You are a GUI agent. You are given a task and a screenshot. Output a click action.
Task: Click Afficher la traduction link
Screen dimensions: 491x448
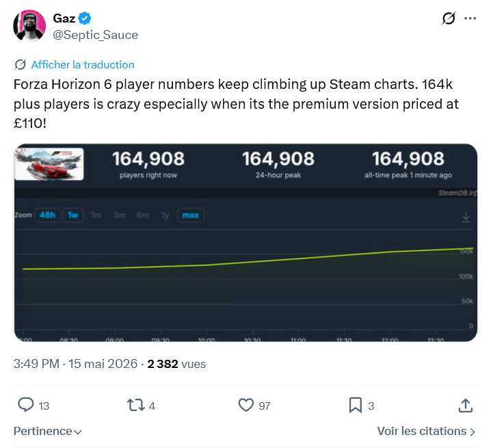click(x=83, y=64)
